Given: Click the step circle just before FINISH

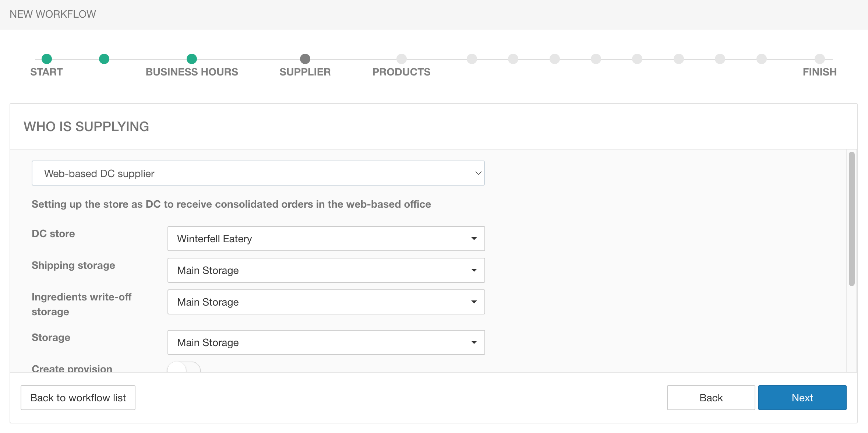Looking at the screenshot, I should [762, 59].
